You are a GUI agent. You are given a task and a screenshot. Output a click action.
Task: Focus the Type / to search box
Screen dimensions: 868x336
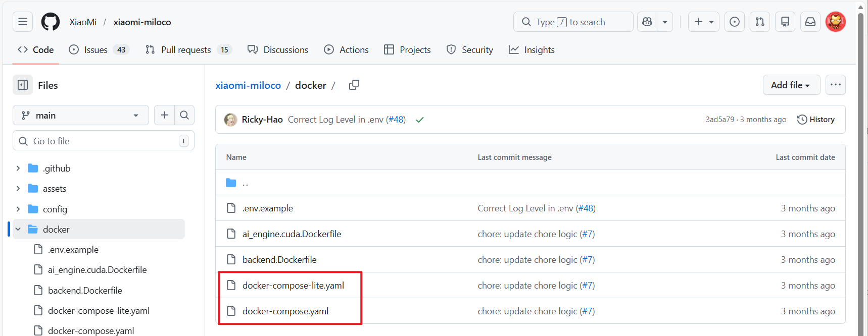[573, 22]
